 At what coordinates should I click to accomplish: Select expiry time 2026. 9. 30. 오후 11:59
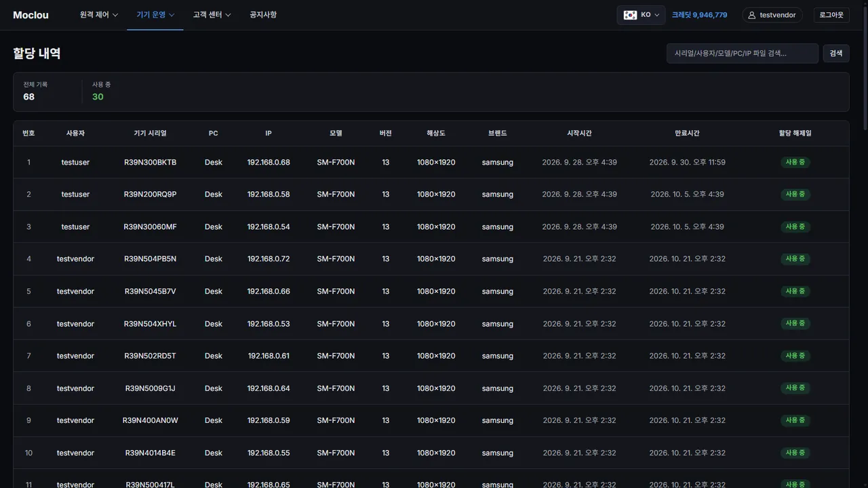point(687,163)
